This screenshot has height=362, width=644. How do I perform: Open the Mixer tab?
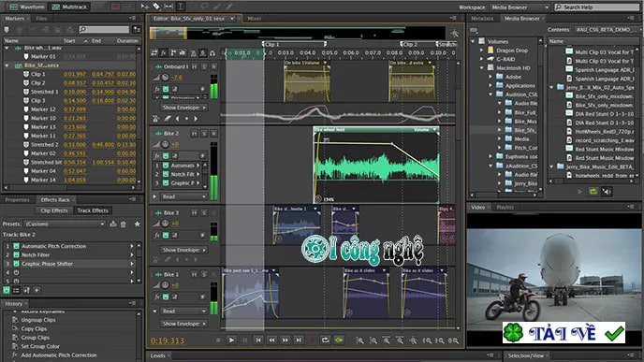[255, 19]
